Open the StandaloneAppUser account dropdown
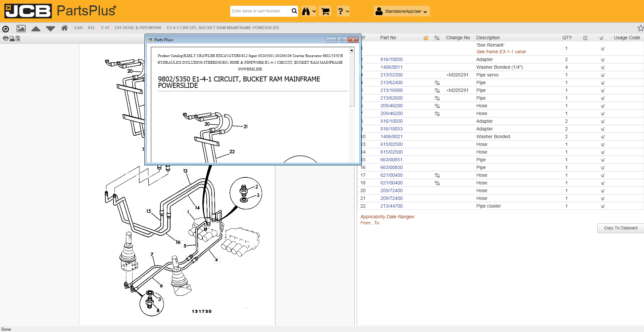 tap(402, 11)
